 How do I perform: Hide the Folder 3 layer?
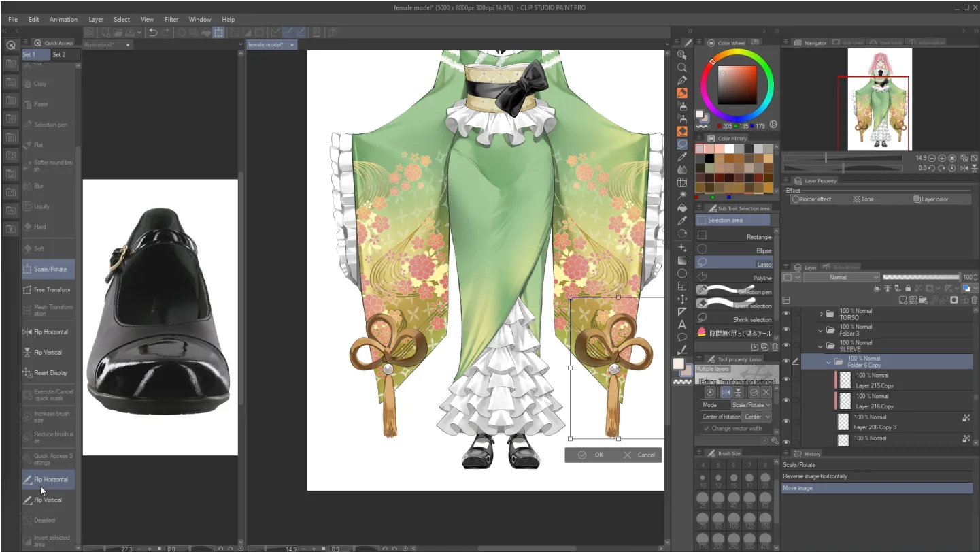[x=786, y=330]
